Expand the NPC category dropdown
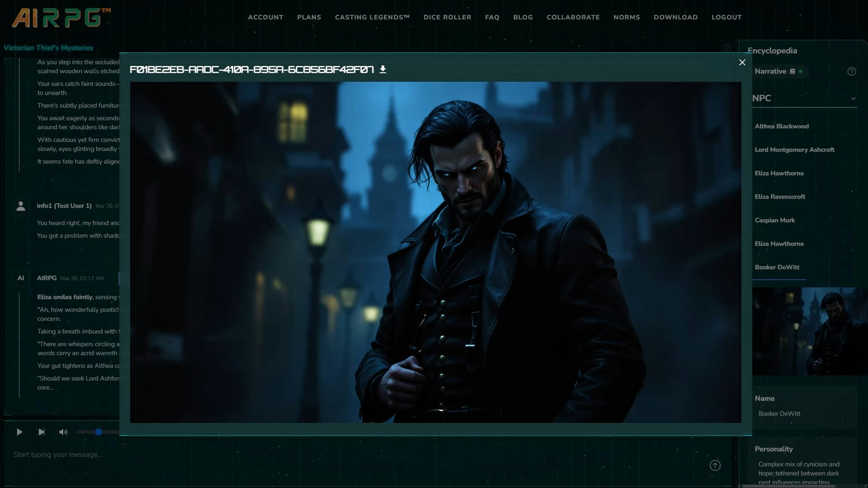The width and height of the screenshot is (868, 488). point(853,99)
